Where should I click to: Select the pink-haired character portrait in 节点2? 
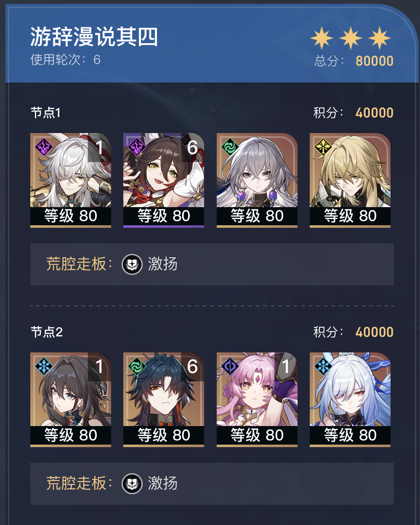click(257, 400)
